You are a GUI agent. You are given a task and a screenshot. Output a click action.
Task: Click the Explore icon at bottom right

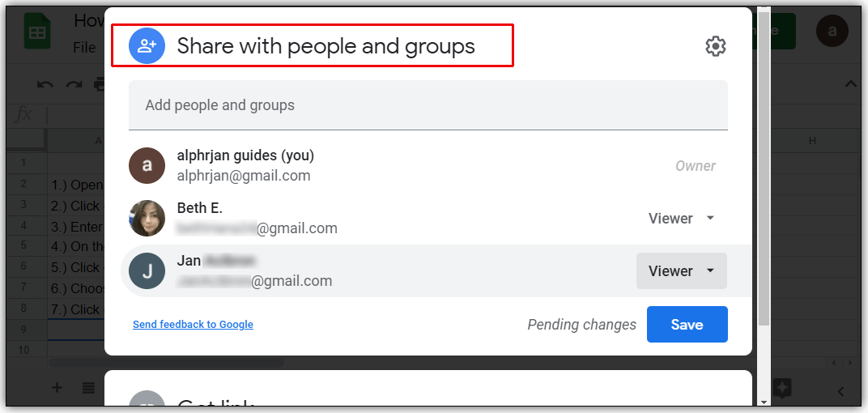point(781,388)
